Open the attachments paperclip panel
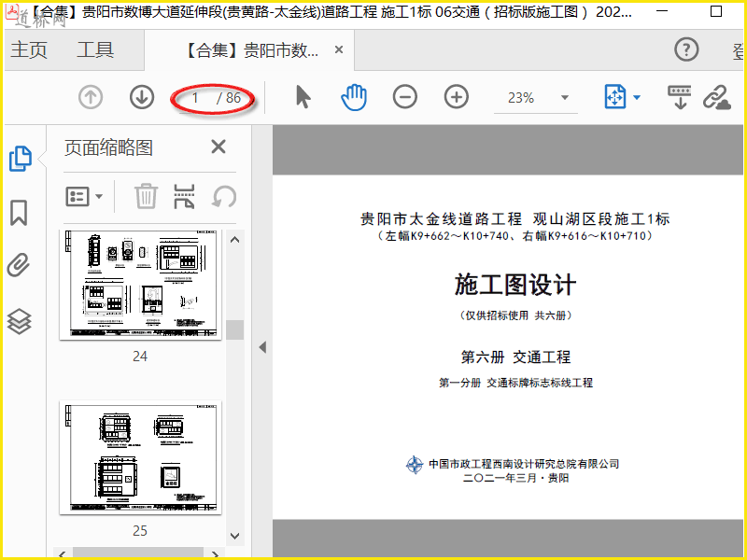 [19, 266]
